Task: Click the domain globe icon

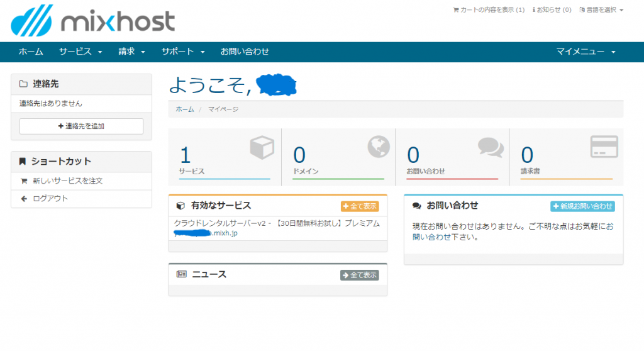Action: pos(379,147)
